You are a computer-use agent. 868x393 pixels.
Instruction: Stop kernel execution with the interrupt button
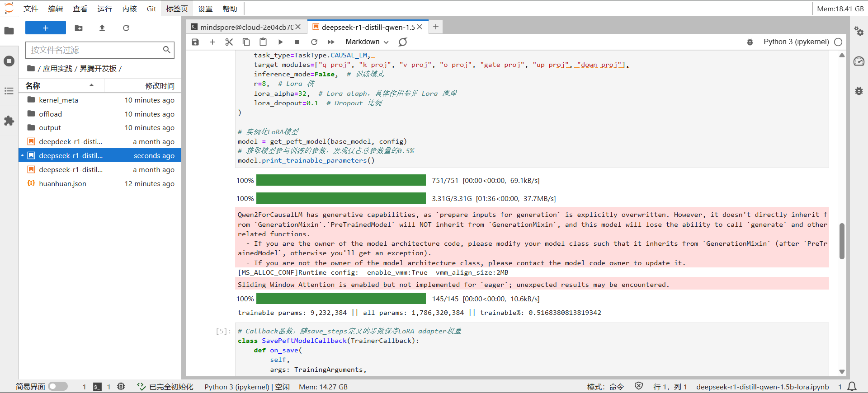tap(297, 42)
